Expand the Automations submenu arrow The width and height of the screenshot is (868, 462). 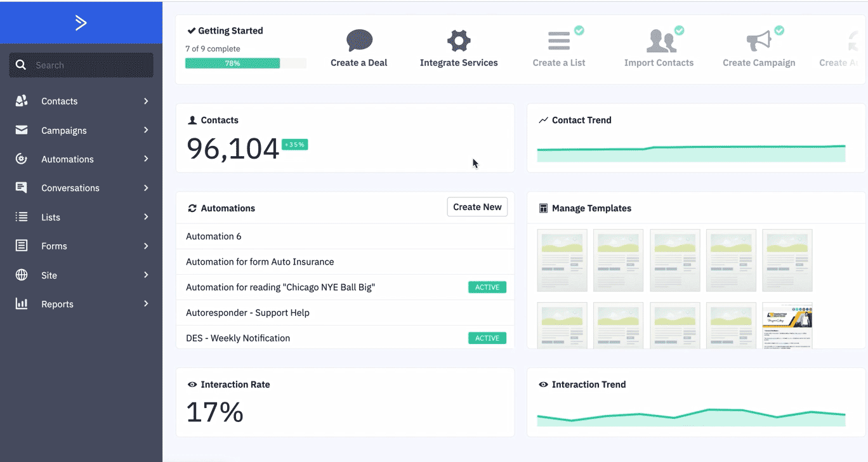tap(146, 159)
